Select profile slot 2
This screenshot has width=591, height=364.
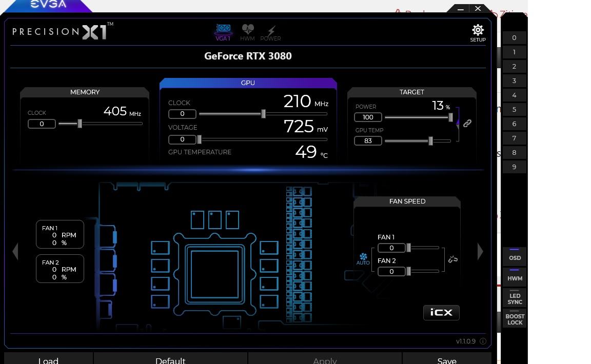click(514, 66)
